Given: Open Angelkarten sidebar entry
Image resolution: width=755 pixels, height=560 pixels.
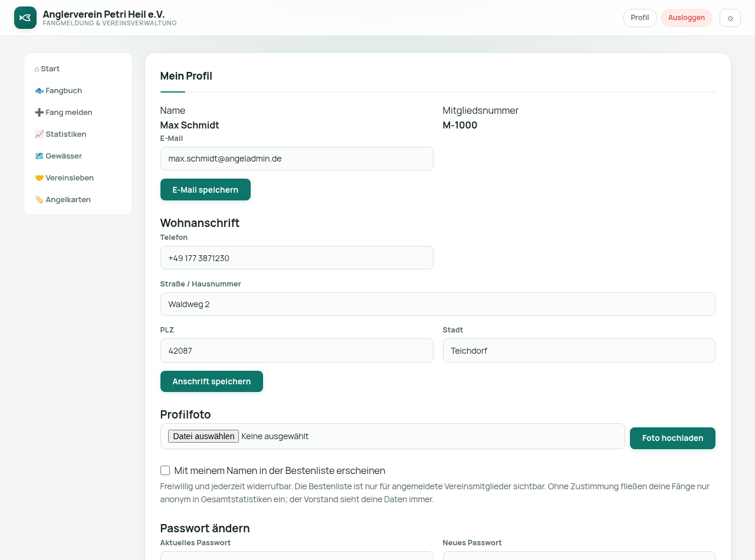Looking at the screenshot, I should pos(78,200).
